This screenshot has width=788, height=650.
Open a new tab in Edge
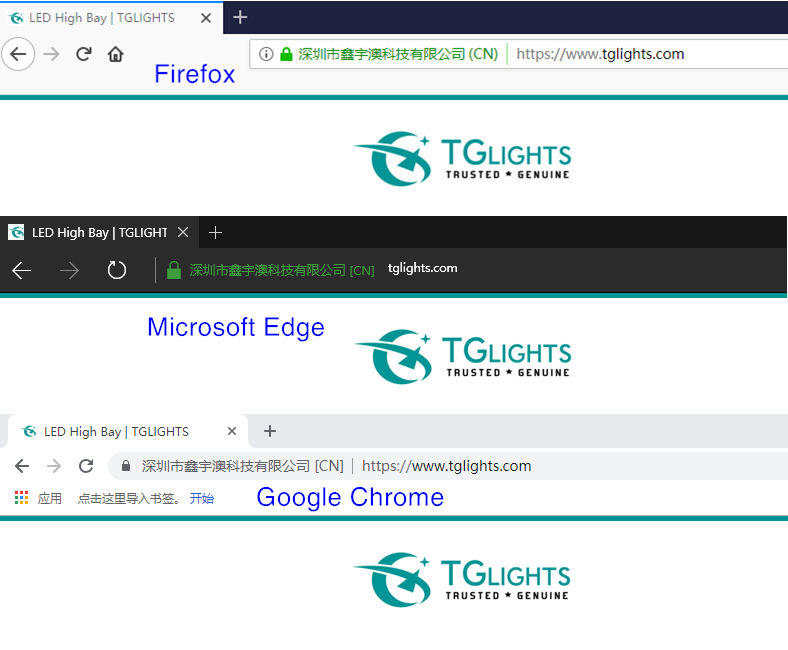[x=215, y=232]
